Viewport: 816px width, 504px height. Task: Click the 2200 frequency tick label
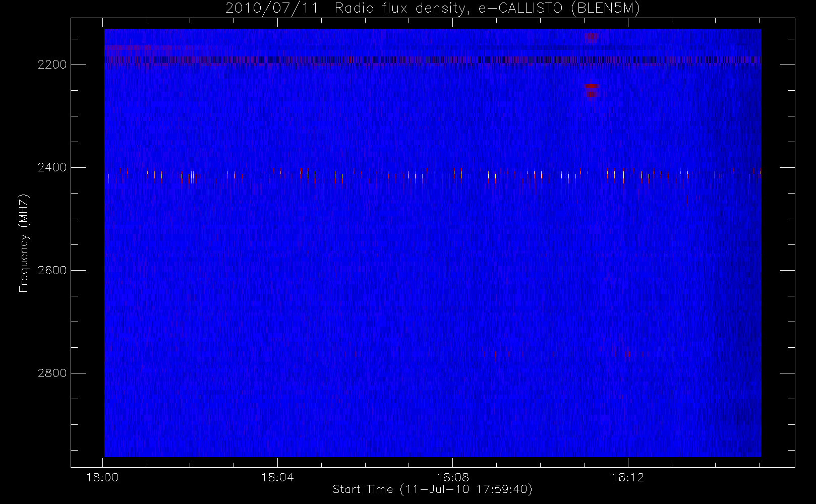52,65
